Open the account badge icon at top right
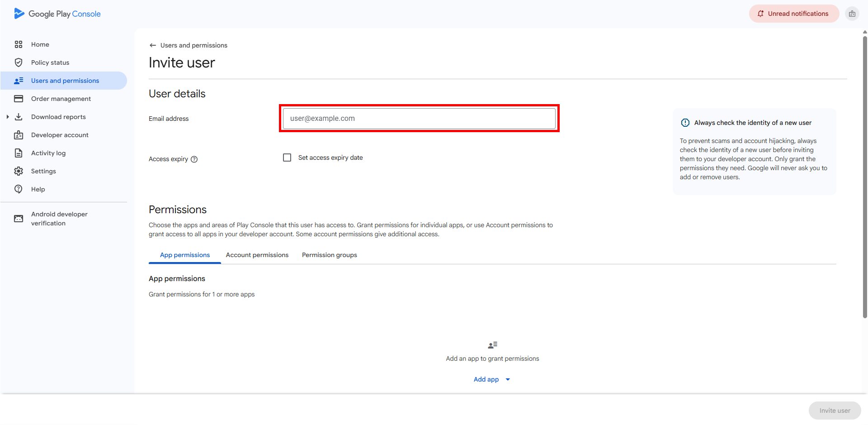The image size is (868, 425). tap(852, 14)
